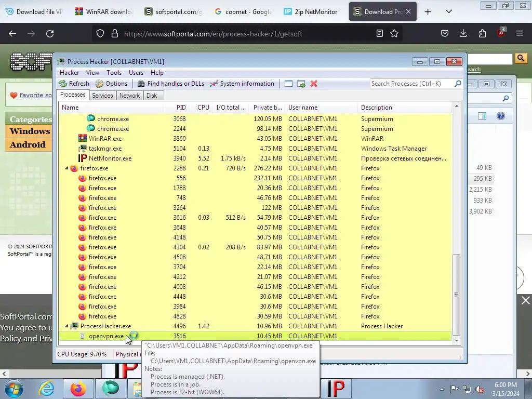Bookmark this page with star icon
Image resolution: width=532 pixels, height=399 pixels.
click(x=394, y=33)
